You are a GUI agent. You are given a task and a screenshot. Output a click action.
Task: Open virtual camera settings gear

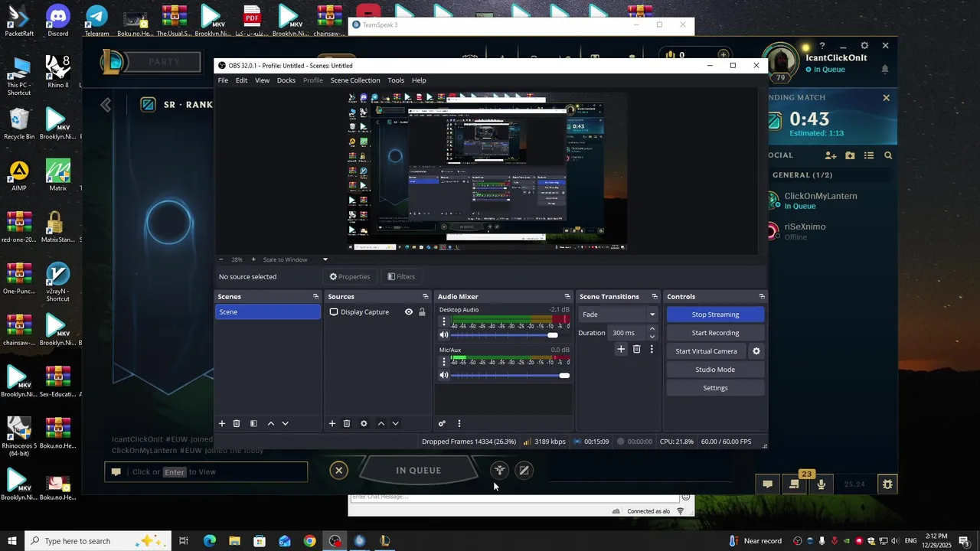[756, 351]
